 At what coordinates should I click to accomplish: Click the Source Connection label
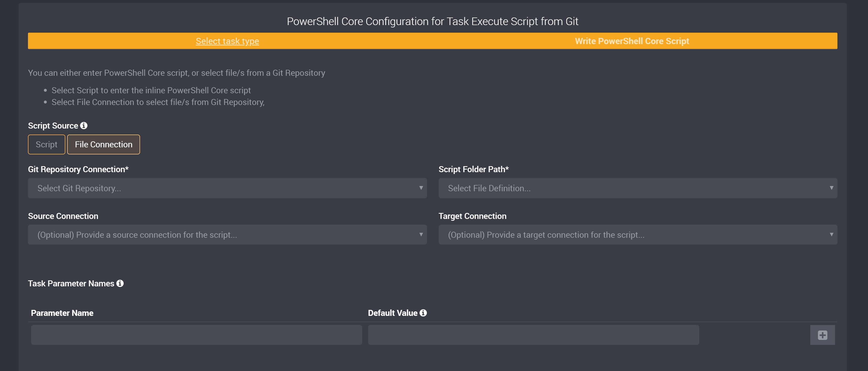[x=63, y=216]
